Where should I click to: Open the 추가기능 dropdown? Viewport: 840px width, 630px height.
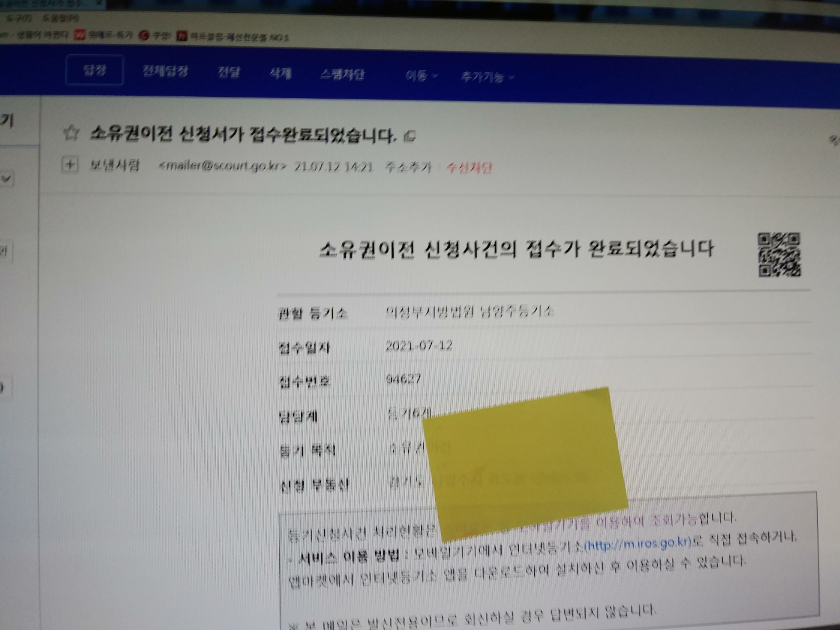pos(488,77)
